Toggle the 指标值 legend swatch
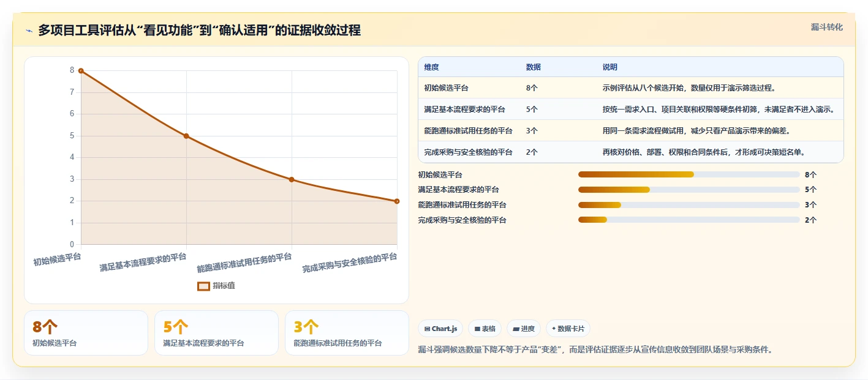The width and height of the screenshot is (868, 380). click(203, 286)
